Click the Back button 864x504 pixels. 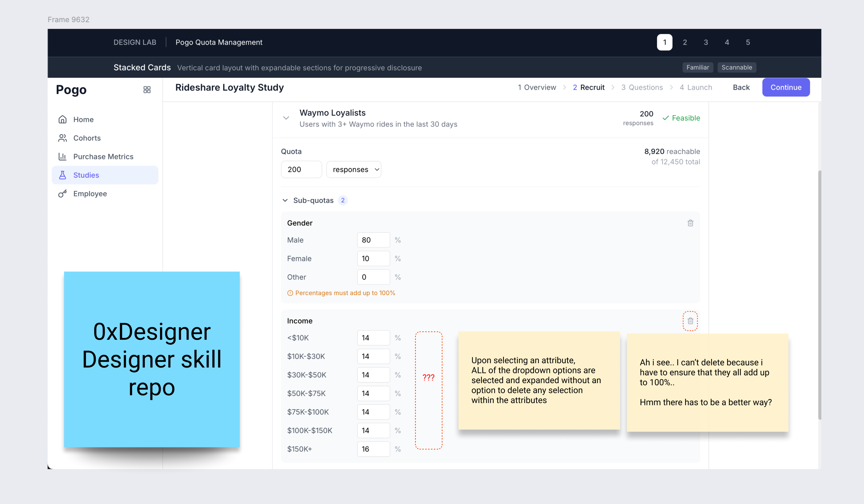click(741, 87)
